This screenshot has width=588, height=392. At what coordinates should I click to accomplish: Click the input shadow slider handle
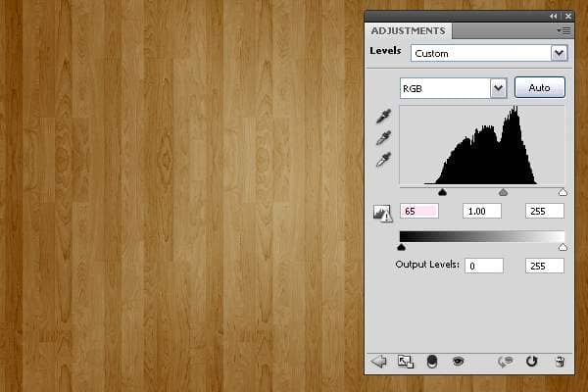[443, 192]
